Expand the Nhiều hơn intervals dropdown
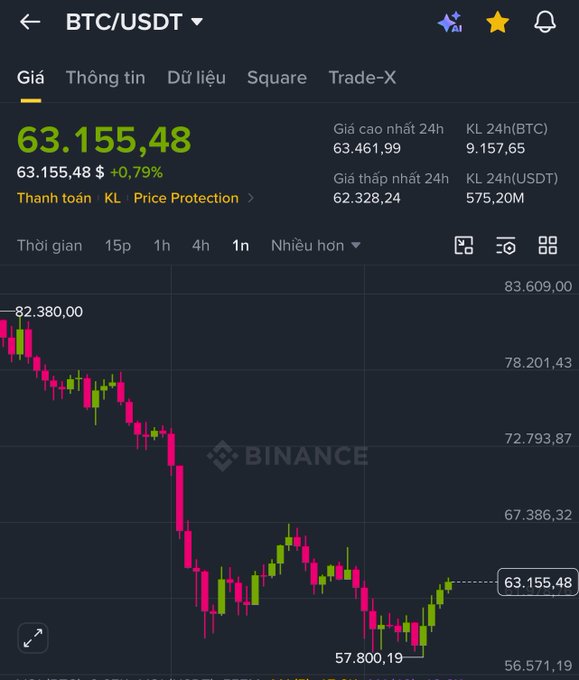 tap(316, 246)
